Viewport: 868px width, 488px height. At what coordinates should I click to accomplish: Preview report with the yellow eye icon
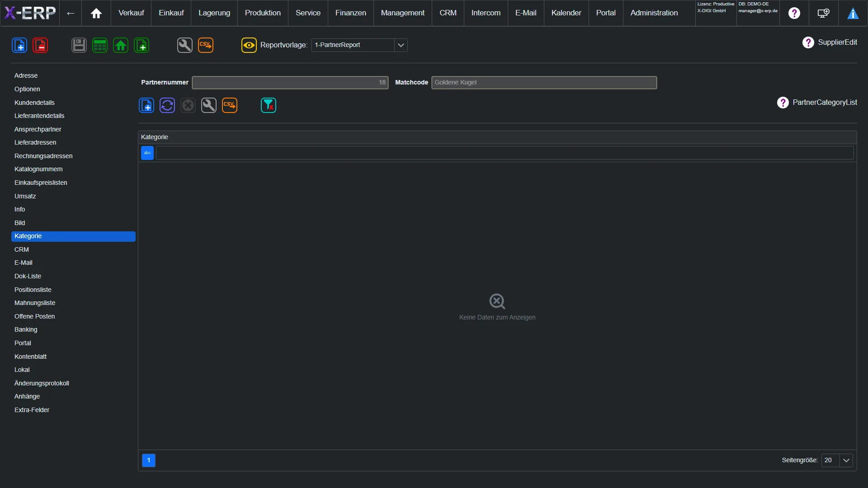pos(249,45)
